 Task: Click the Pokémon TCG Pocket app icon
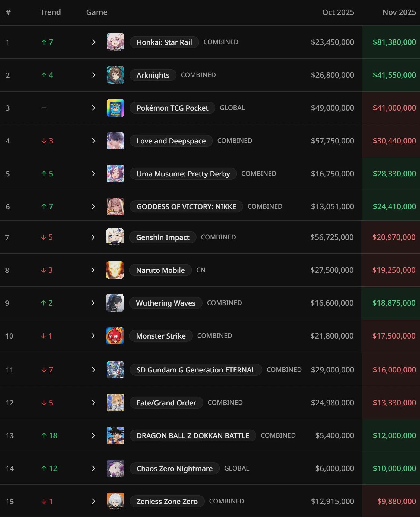115,108
